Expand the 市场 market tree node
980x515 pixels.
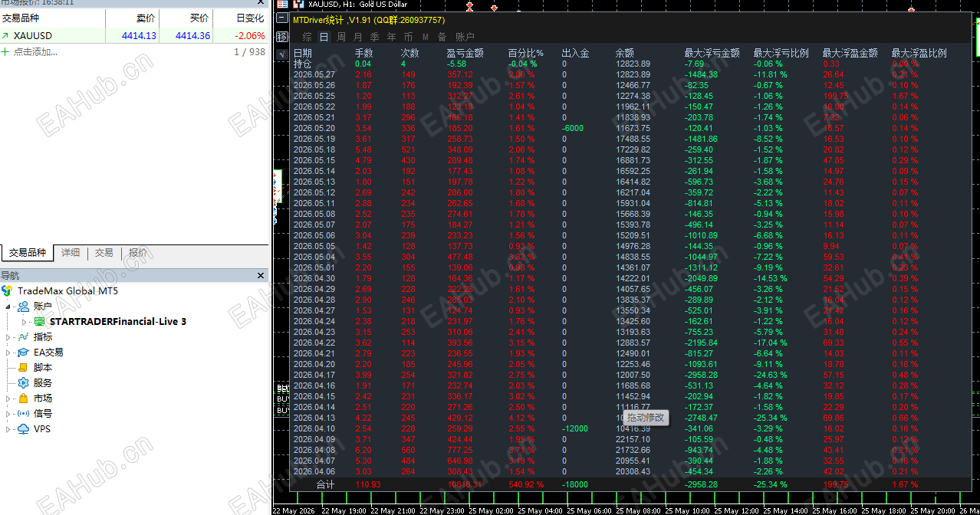click(8, 399)
